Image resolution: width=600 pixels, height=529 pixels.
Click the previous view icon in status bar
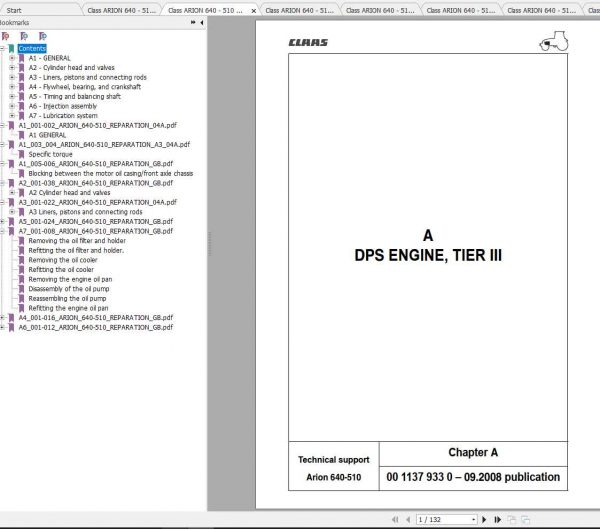(x=511, y=519)
